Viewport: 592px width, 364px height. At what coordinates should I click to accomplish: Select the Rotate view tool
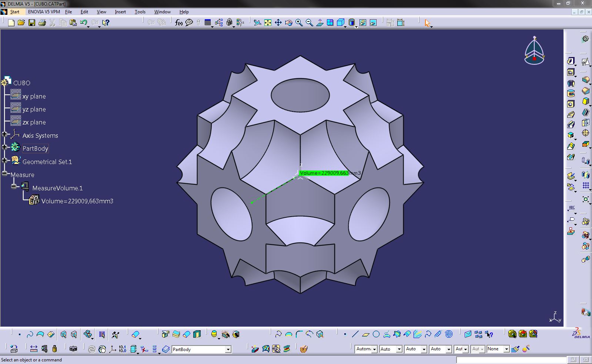click(288, 23)
